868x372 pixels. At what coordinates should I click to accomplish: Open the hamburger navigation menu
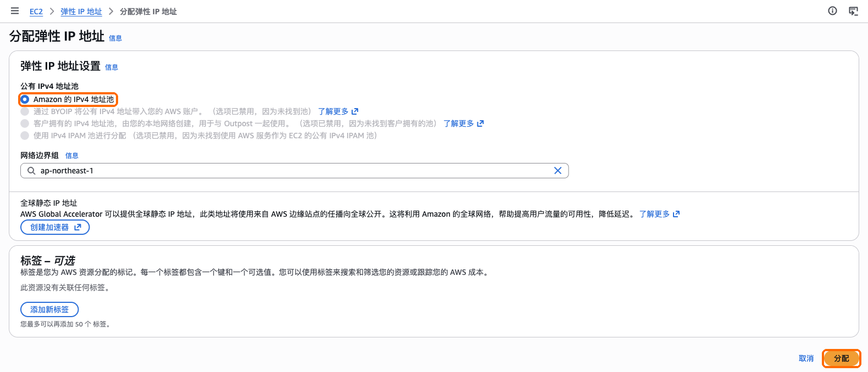coord(15,11)
